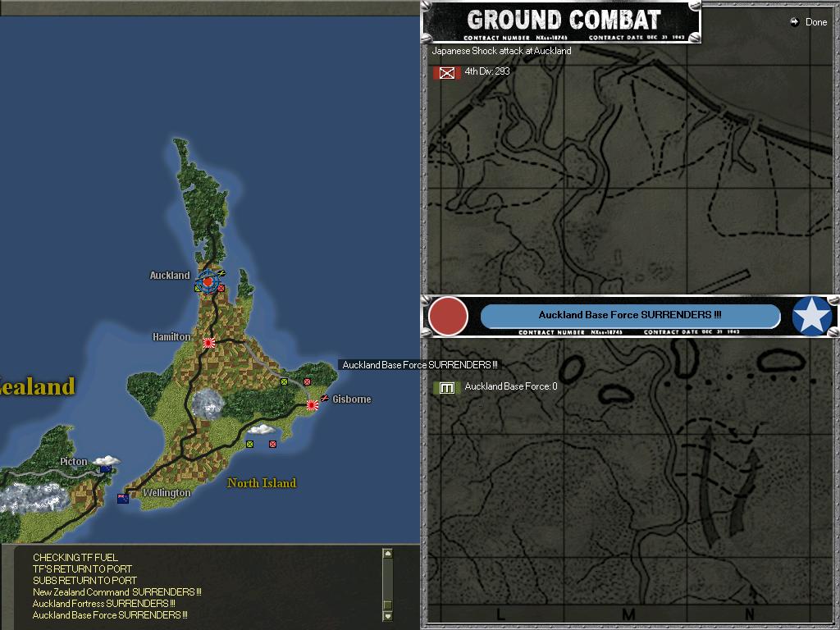
Task: Select the Allied base icon at Wellington
Action: coord(123,497)
